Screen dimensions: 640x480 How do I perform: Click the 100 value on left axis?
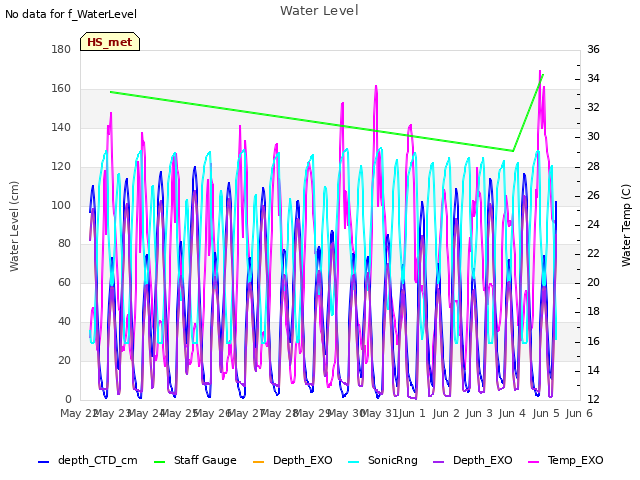point(61,205)
